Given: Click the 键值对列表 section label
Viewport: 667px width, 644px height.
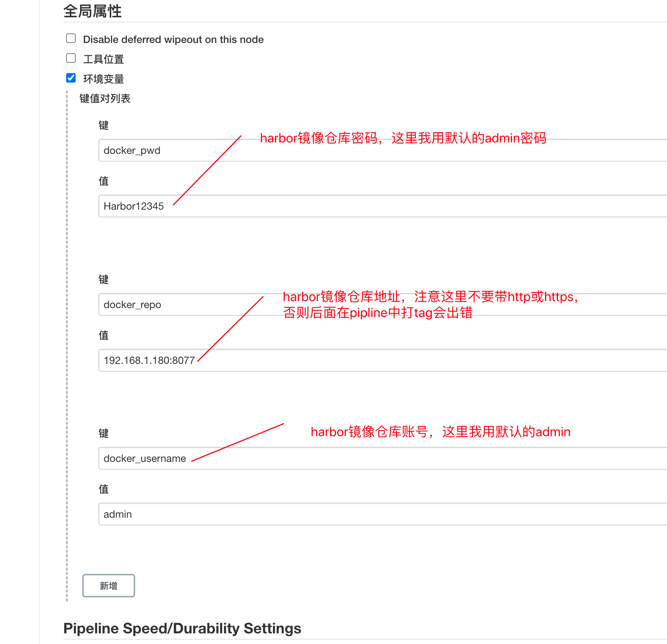Looking at the screenshot, I should pyautogui.click(x=105, y=98).
